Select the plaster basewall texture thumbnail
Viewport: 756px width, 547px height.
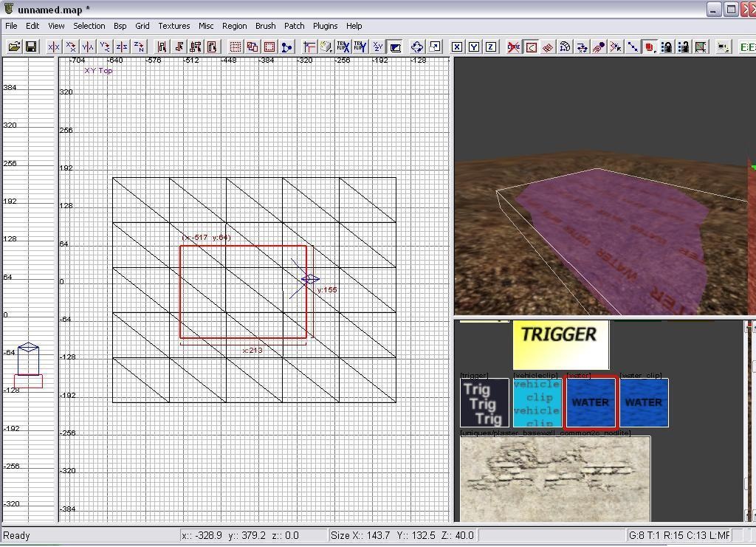pyautogui.click(x=555, y=479)
